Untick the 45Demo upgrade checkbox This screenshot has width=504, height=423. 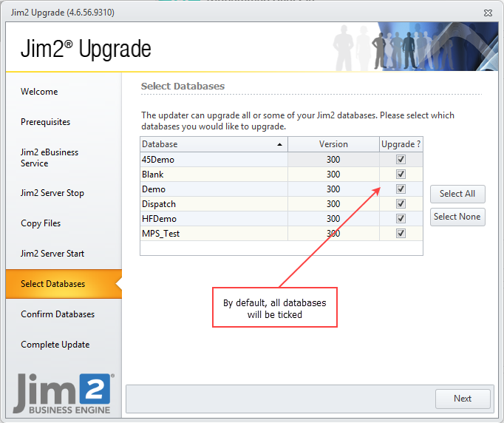click(x=401, y=159)
